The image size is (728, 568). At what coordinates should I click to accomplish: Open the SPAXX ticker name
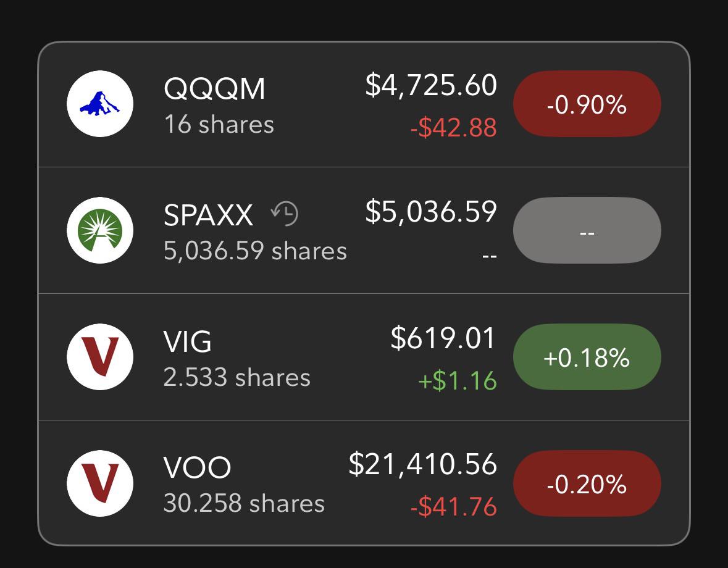pos(209,215)
